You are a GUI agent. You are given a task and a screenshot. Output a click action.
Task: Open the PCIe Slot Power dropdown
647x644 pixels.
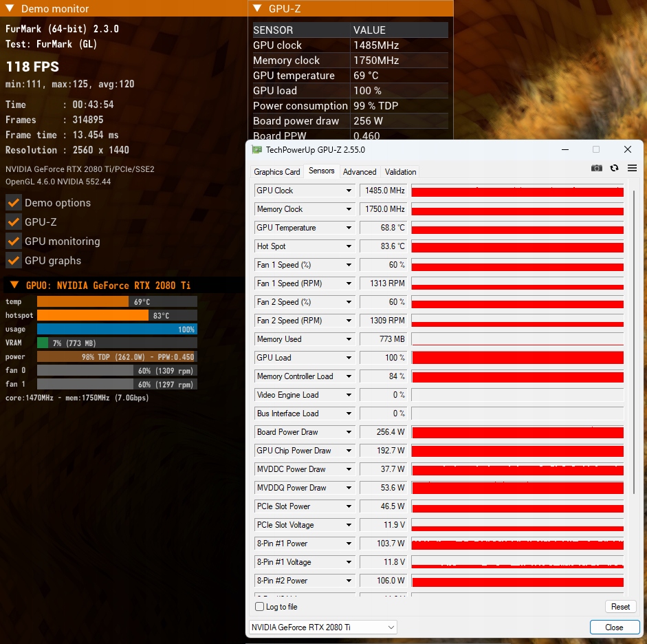click(x=349, y=506)
